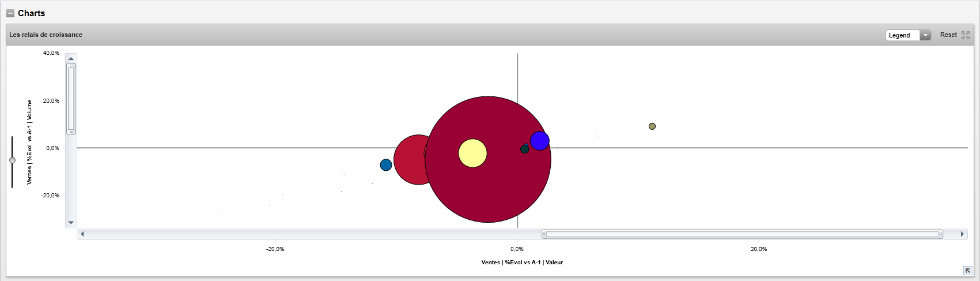Select the yellow bubble
980x281 pixels.
click(x=473, y=153)
